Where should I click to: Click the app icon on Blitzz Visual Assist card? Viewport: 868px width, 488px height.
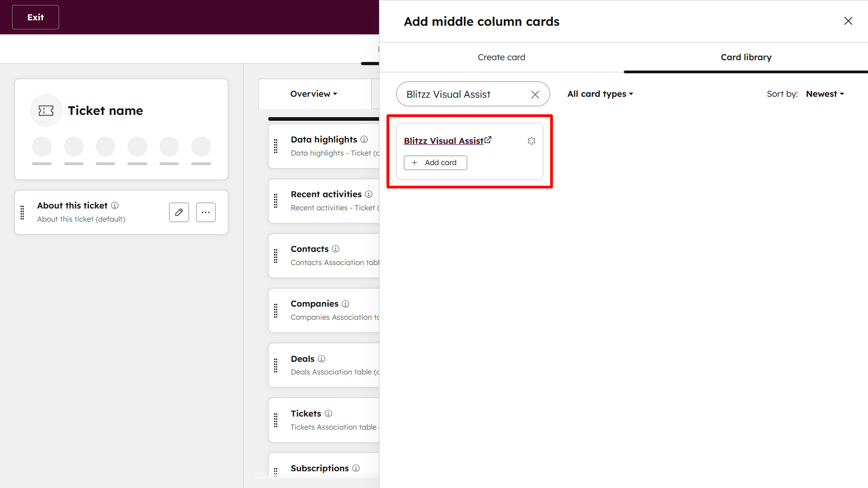pyautogui.click(x=531, y=141)
